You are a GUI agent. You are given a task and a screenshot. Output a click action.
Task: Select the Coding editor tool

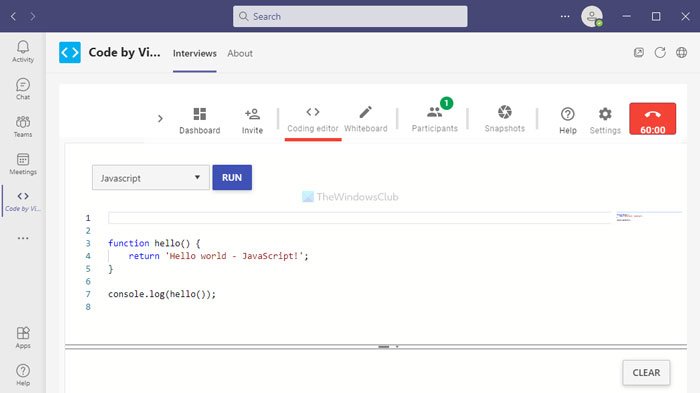pyautogui.click(x=313, y=120)
